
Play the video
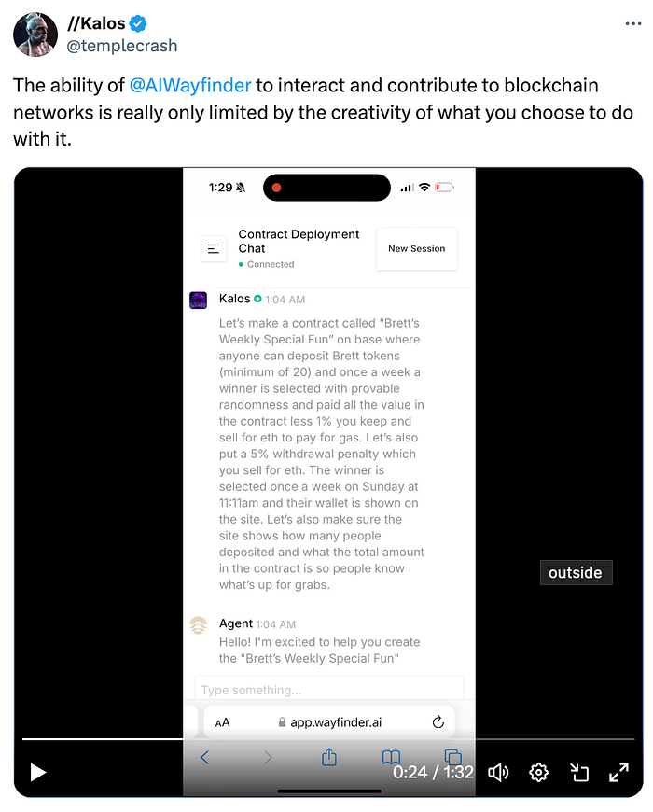[37, 772]
